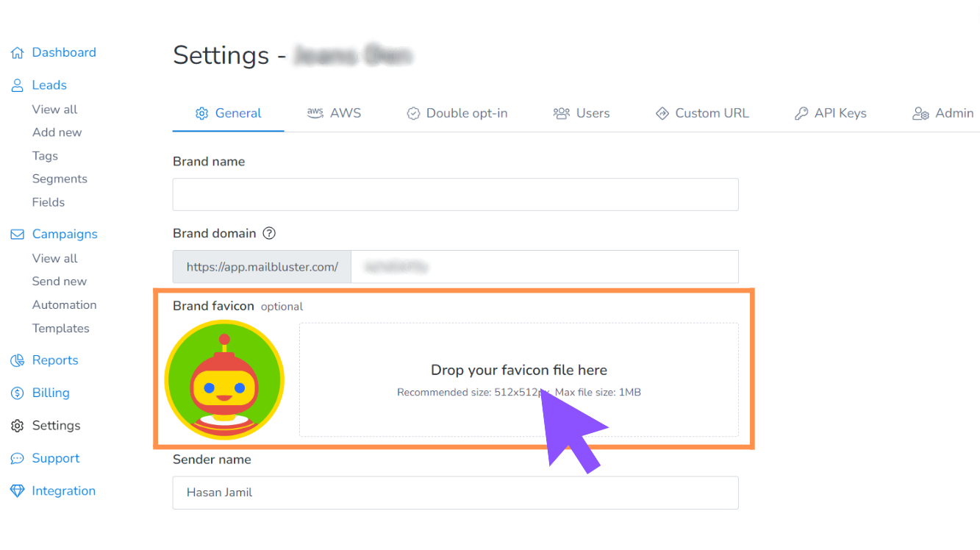Open the Users tab
This screenshot has width=980, height=550.
[581, 113]
